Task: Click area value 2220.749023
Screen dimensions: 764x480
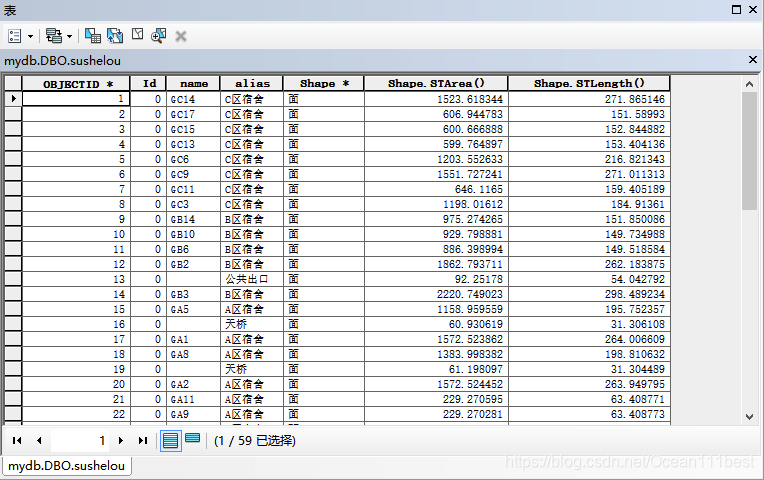Action: (x=436, y=294)
